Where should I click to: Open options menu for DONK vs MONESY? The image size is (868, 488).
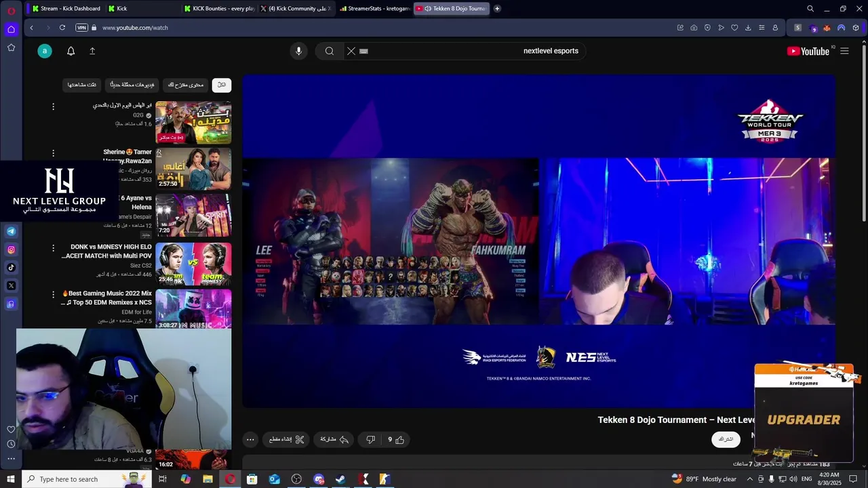(x=53, y=248)
